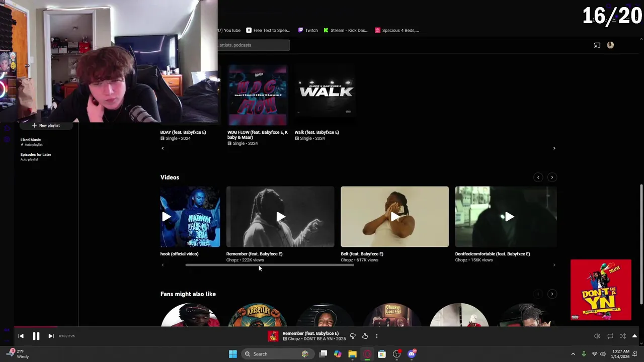Viewport: 644px width, 362px height.
Task: Open File Explorer from the taskbar
Action: pos(352,354)
